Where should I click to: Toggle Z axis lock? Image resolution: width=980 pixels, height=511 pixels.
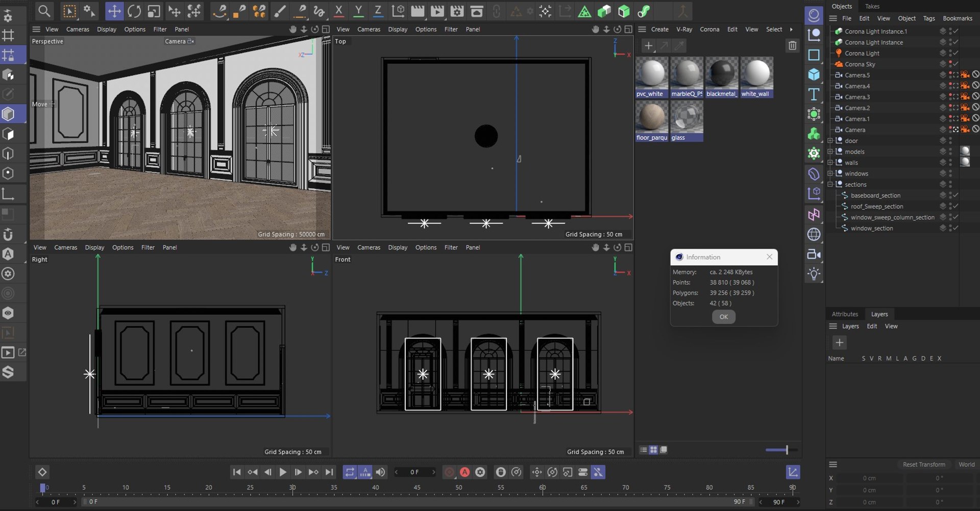click(378, 11)
